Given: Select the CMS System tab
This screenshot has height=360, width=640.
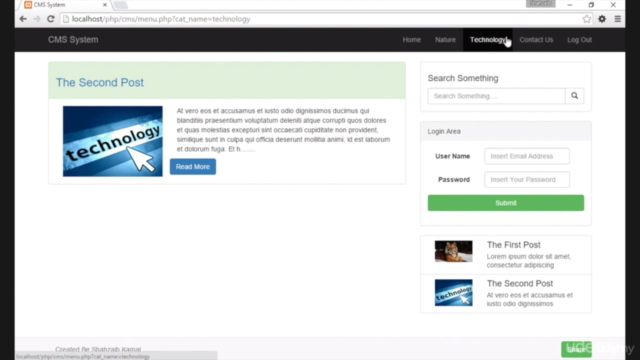Looking at the screenshot, I should [65, 5].
